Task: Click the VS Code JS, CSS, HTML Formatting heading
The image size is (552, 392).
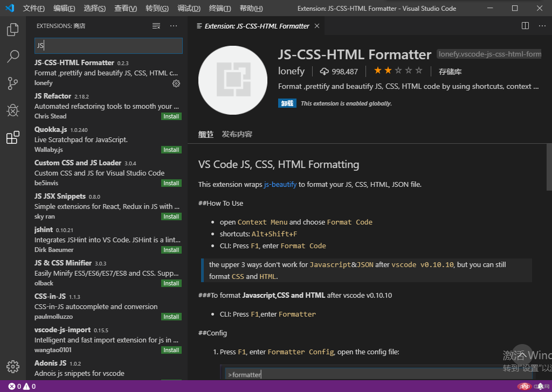Action: (279, 165)
